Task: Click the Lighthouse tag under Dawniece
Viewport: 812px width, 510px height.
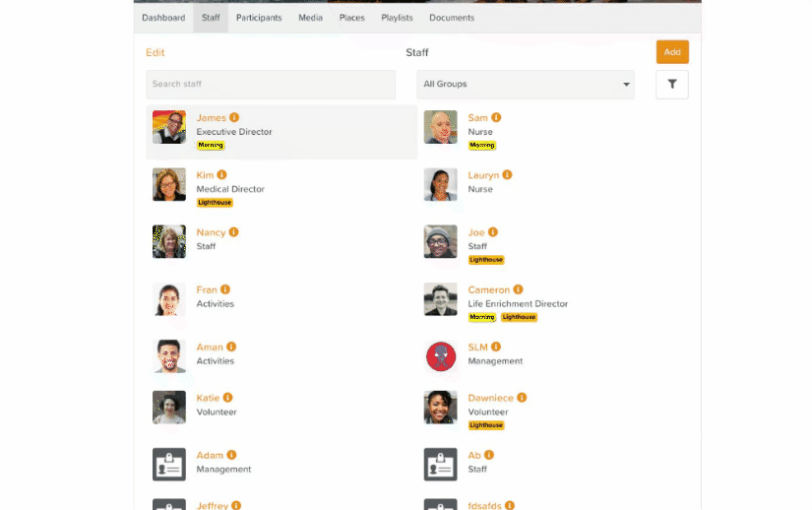Action: tap(486, 425)
